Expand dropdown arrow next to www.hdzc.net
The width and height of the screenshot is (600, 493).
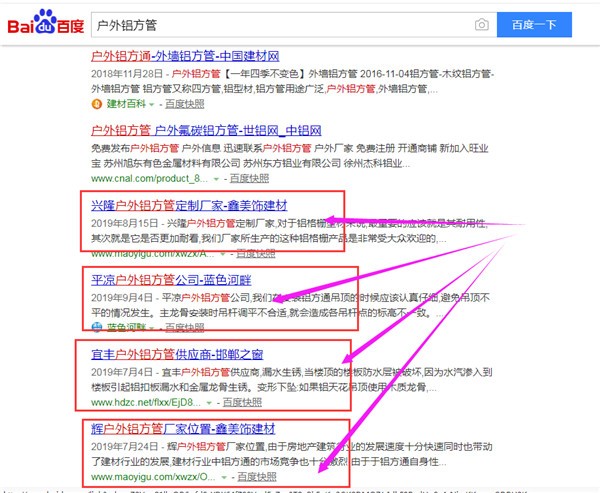tap(209, 403)
